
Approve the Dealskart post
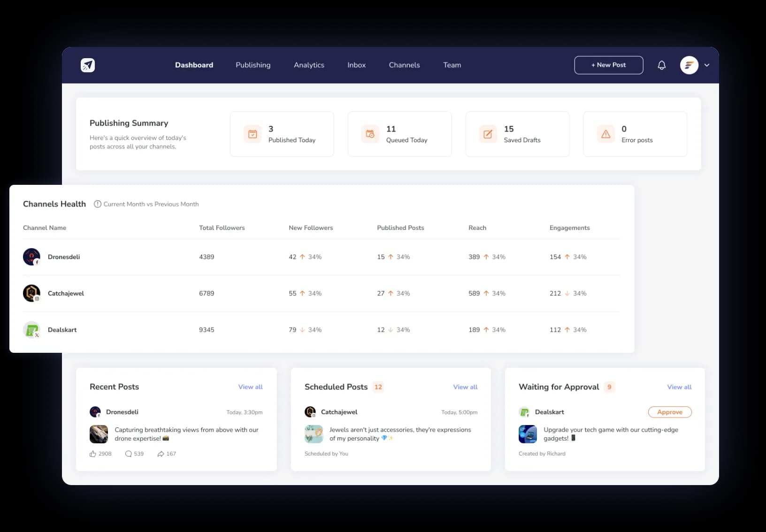(x=670, y=412)
